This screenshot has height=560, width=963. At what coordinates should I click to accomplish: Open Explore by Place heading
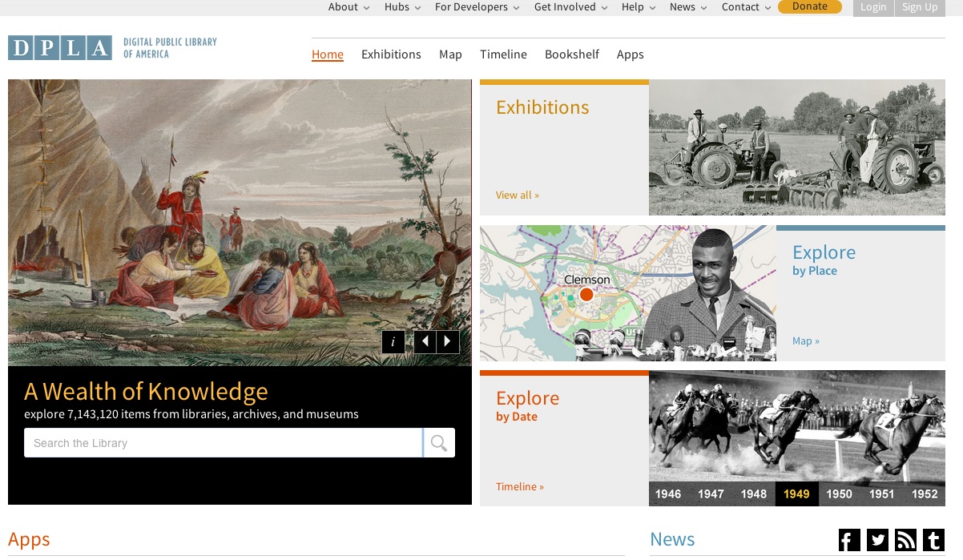point(824,260)
